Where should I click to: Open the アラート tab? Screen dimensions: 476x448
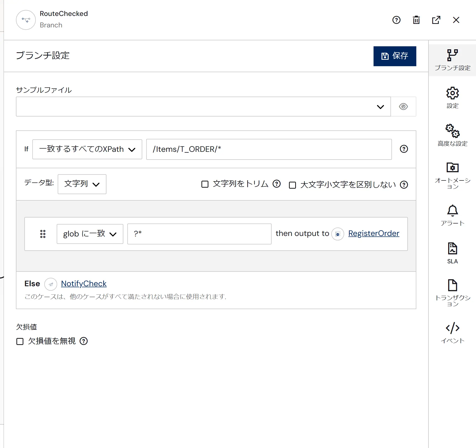[x=452, y=215]
